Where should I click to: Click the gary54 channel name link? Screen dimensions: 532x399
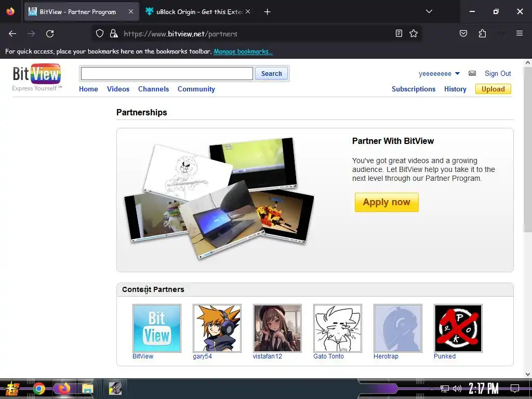(x=202, y=356)
